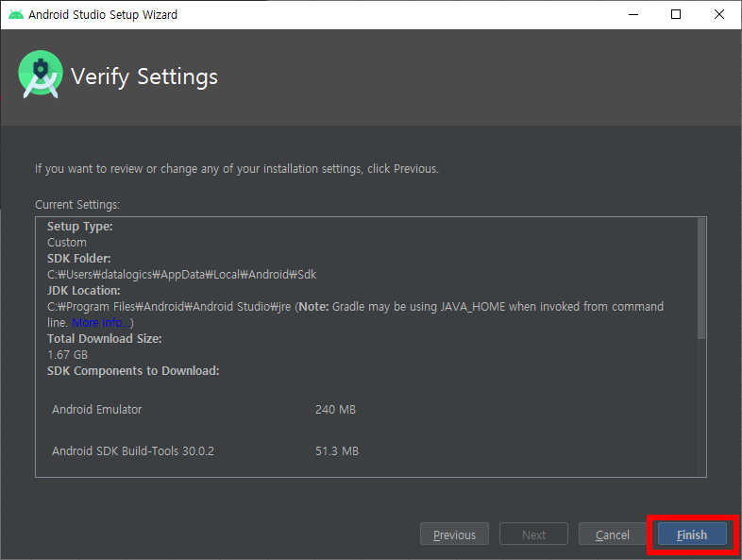Image resolution: width=742 pixels, height=560 pixels.
Task: Click the Android Studio logo in header
Action: click(41, 75)
